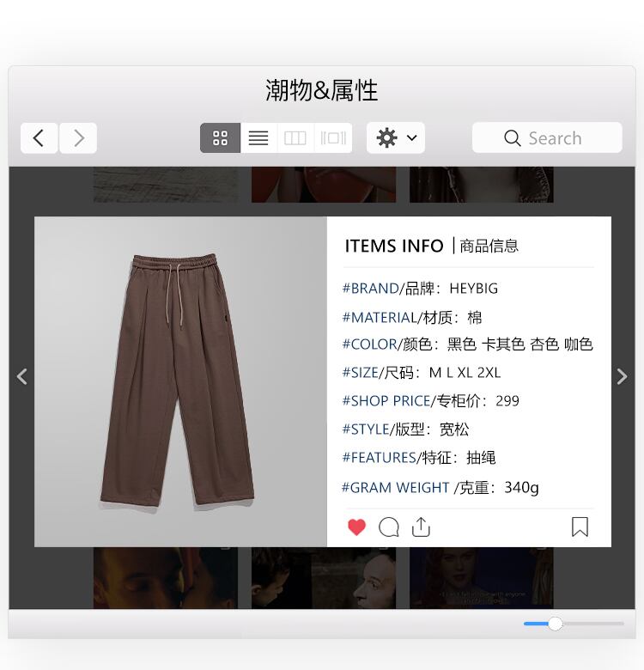Show the previous item using left chevron
Screen dimensions: 644x670
22,376
